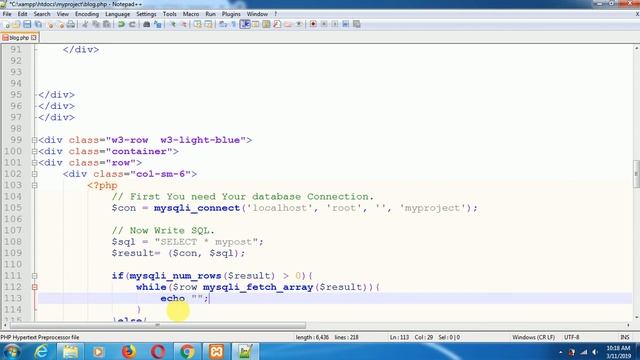
Task: Collapse the row div fold line 101
Action: tap(35, 162)
